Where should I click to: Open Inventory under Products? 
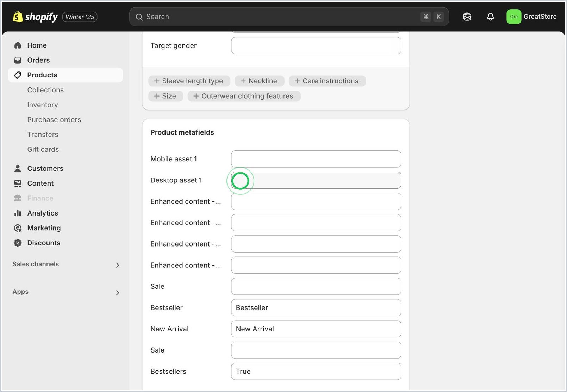coord(43,105)
